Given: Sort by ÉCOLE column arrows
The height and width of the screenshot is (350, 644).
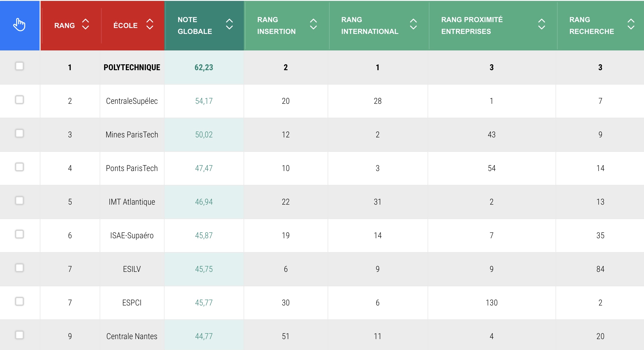Looking at the screenshot, I should 150,24.
